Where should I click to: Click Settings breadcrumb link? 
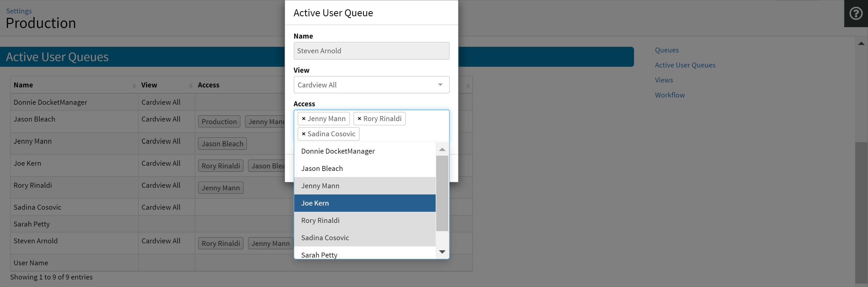(19, 11)
